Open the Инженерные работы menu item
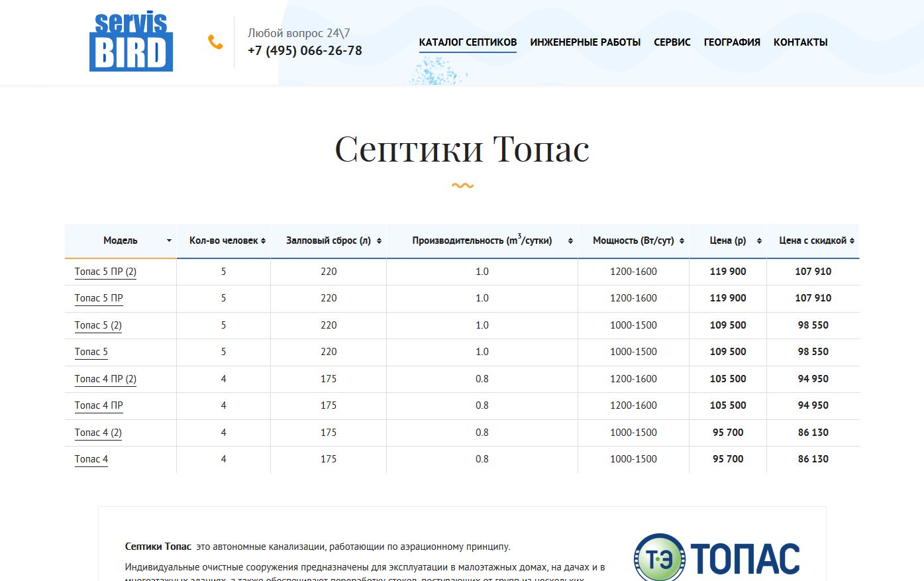This screenshot has height=581, width=924. click(x=586, y=42)
